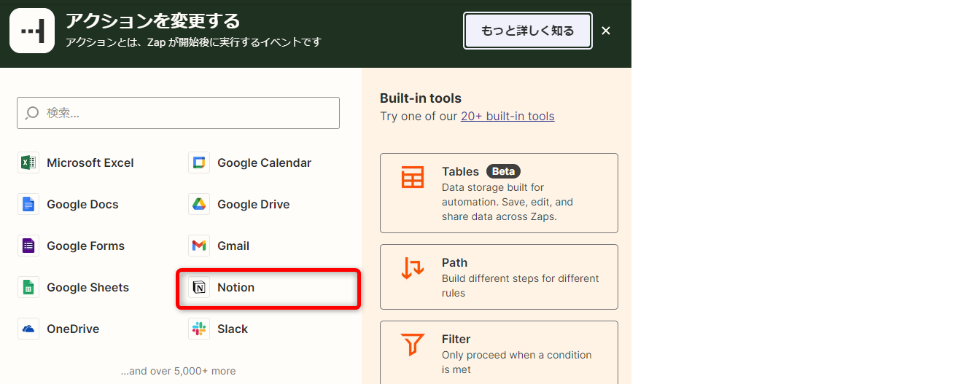Click the Zapier action logo in header

click(x=32, y=31)
